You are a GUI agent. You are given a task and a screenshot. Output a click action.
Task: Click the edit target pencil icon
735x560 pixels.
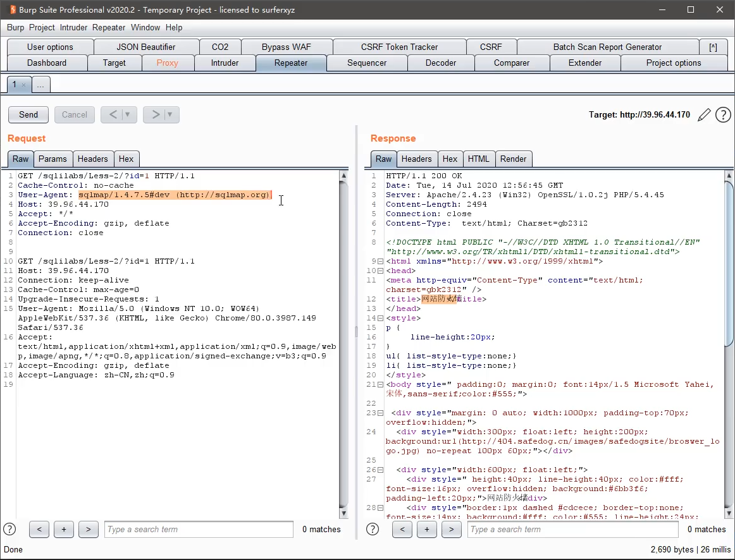703,114
